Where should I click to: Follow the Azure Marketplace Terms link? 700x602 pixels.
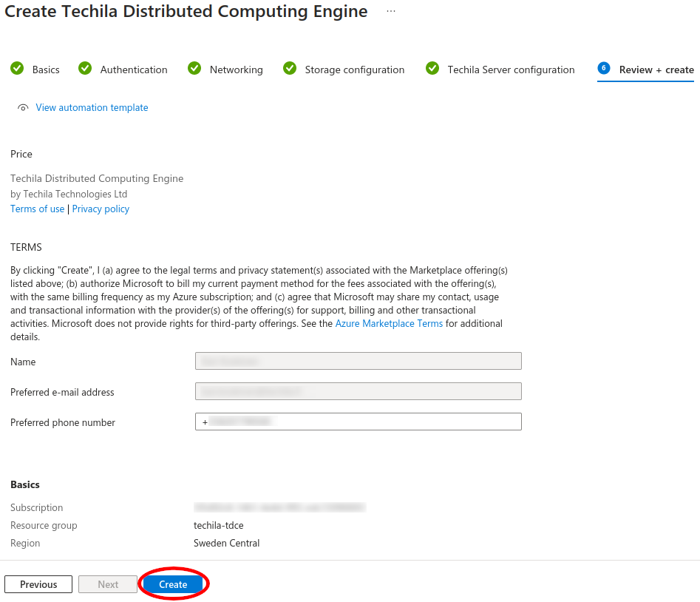click(389, 324)
